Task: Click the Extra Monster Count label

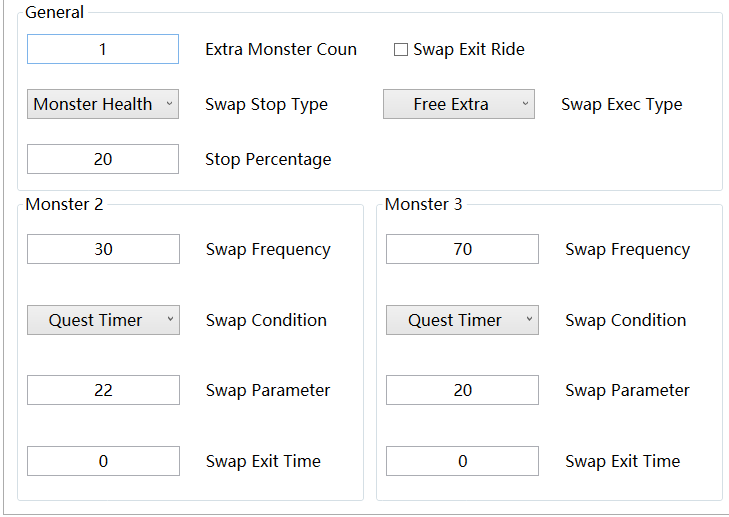Action: [x=281, y=49]
